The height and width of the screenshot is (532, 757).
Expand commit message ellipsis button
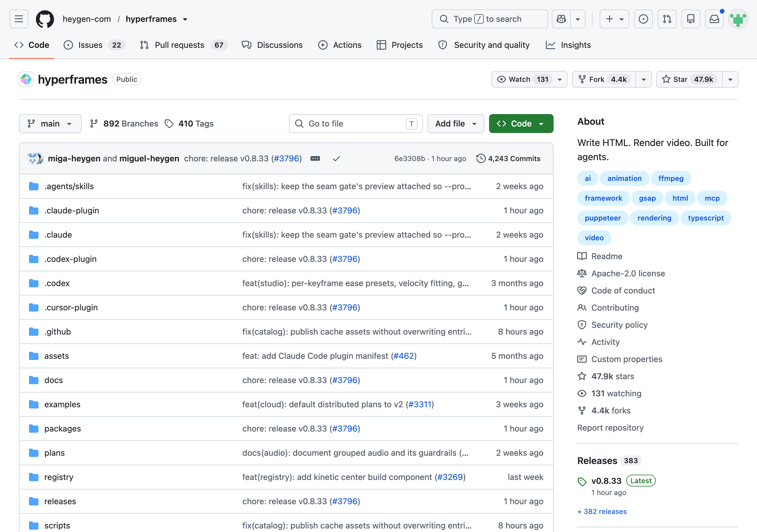coord(315,158)
